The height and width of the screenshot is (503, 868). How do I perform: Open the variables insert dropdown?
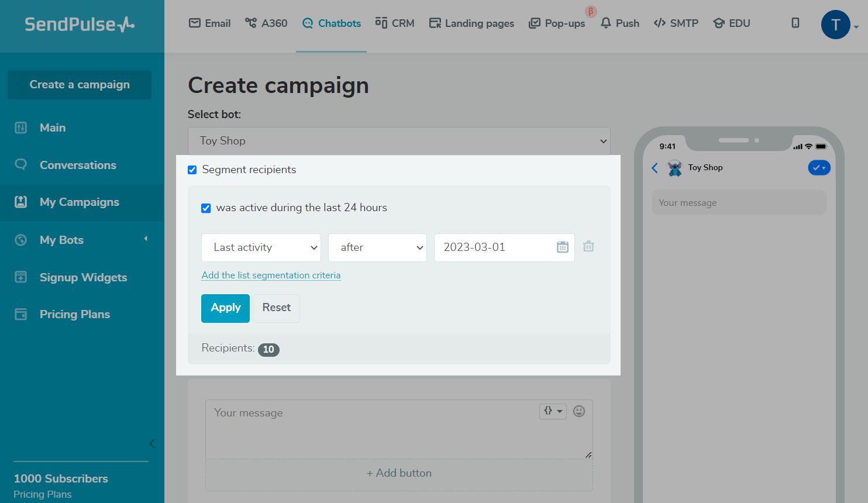coord(552,411)
